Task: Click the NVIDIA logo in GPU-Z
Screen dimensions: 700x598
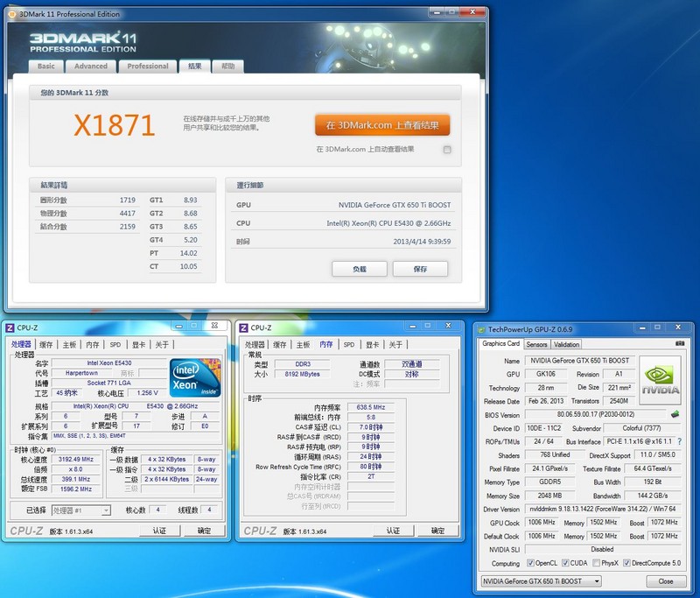Action: (661, 380)
